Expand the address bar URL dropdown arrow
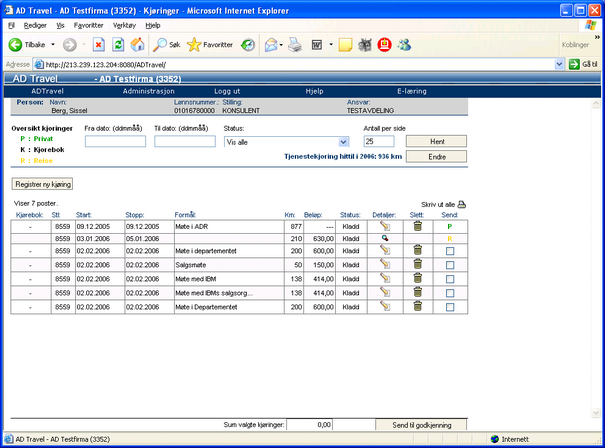605x448 pixels. point(559,64)
